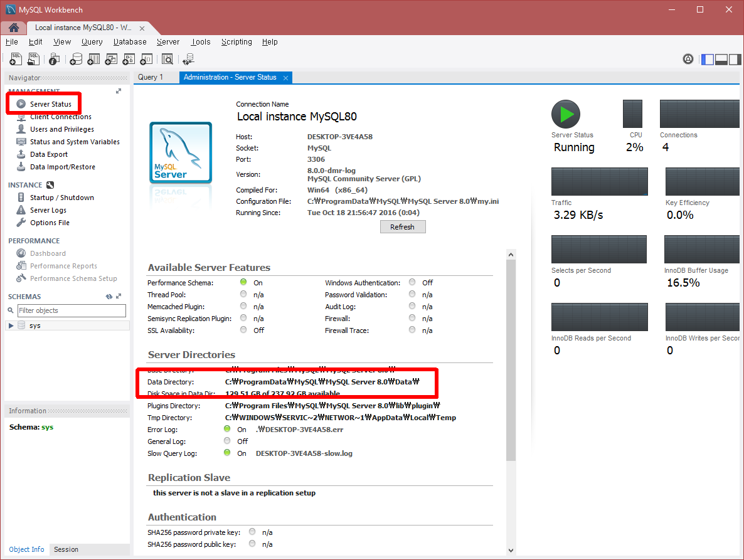Open the Database menu
Screen dimensions: 744x560
(130, 42)
